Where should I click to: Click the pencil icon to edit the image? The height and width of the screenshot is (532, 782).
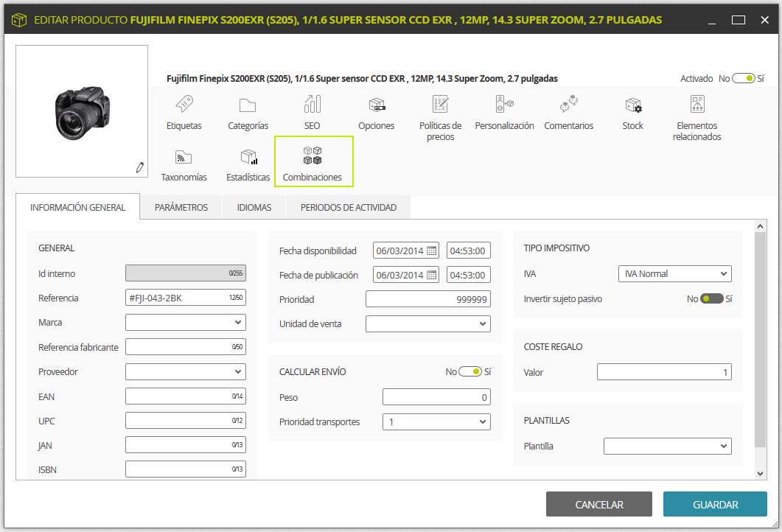click(x=139, y=167)
